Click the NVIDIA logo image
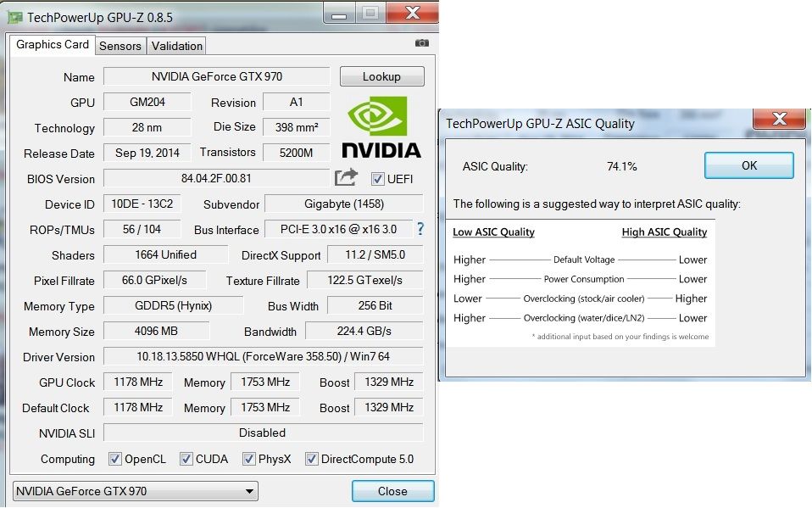This screenshot has width=812, height=508. tap(381, 127)
